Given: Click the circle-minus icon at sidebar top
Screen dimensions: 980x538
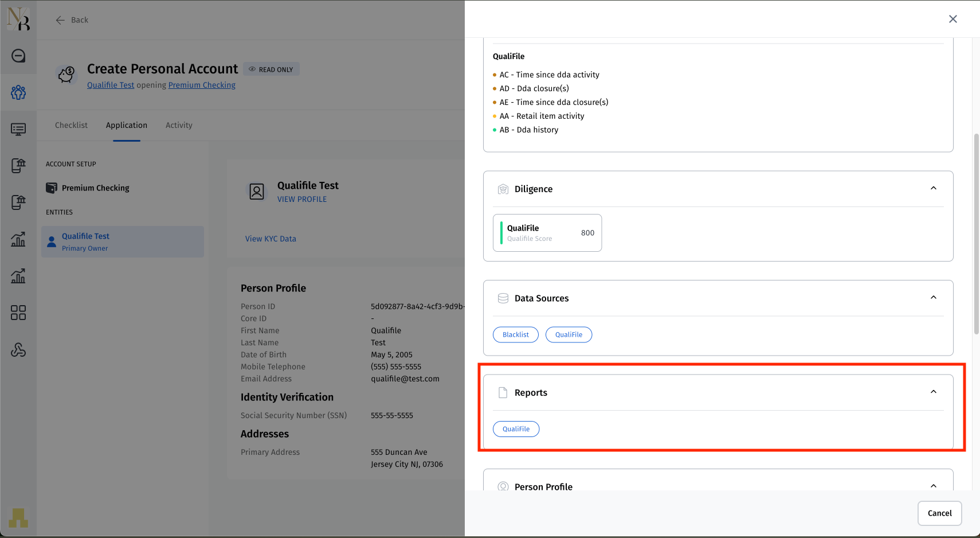Looking at the screenshot, I should (18, 56).
